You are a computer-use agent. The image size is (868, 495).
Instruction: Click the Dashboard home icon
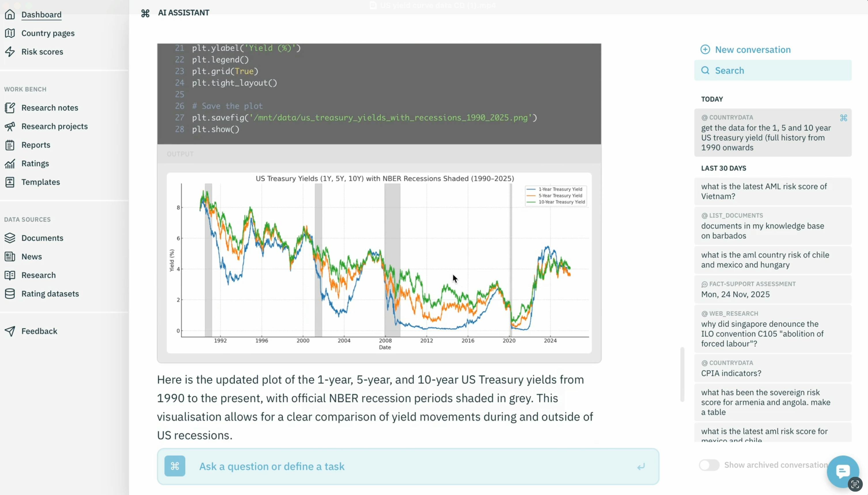10,15
